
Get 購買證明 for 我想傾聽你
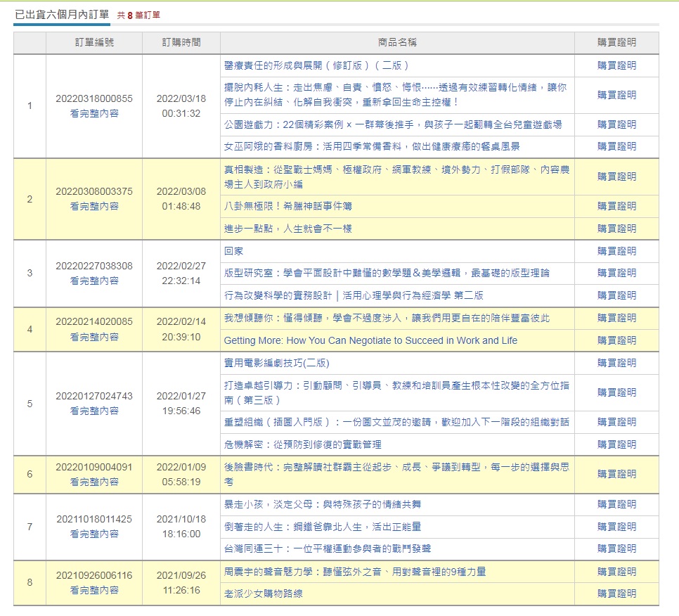616,318
